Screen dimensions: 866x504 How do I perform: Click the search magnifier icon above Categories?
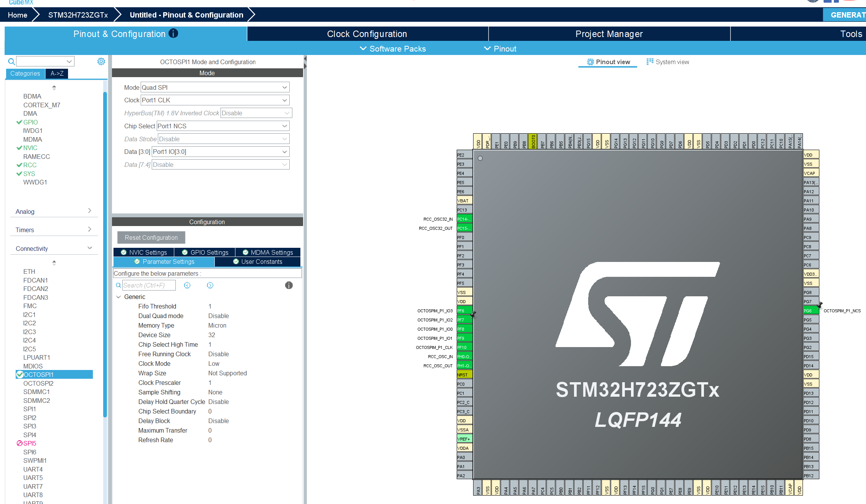point(11,61)
